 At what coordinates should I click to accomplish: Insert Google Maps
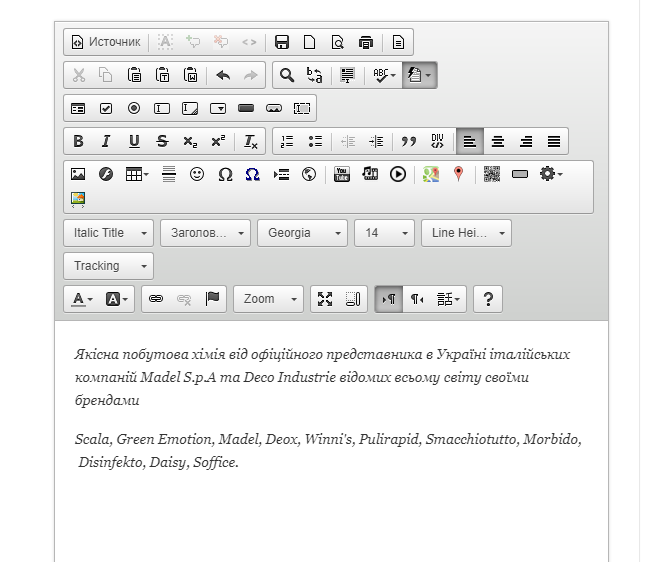431,174
